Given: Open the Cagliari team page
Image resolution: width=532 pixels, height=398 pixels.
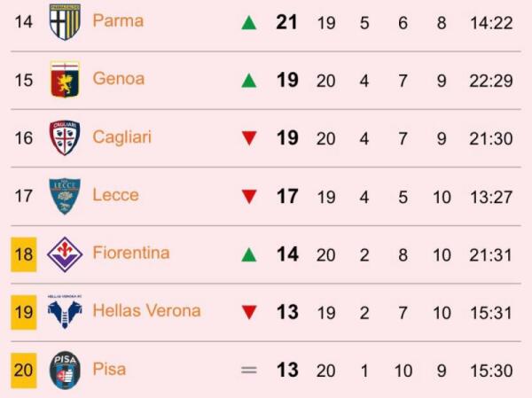Looking at the screenshot, I should click(x=122, y=137).
